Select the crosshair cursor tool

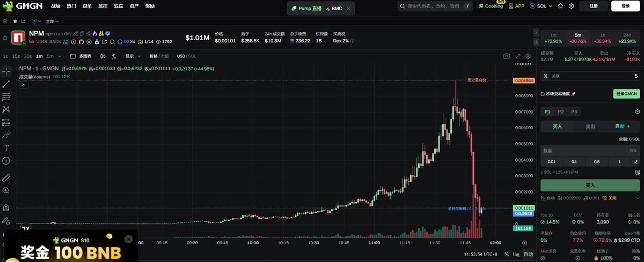(x=6, y=71)
